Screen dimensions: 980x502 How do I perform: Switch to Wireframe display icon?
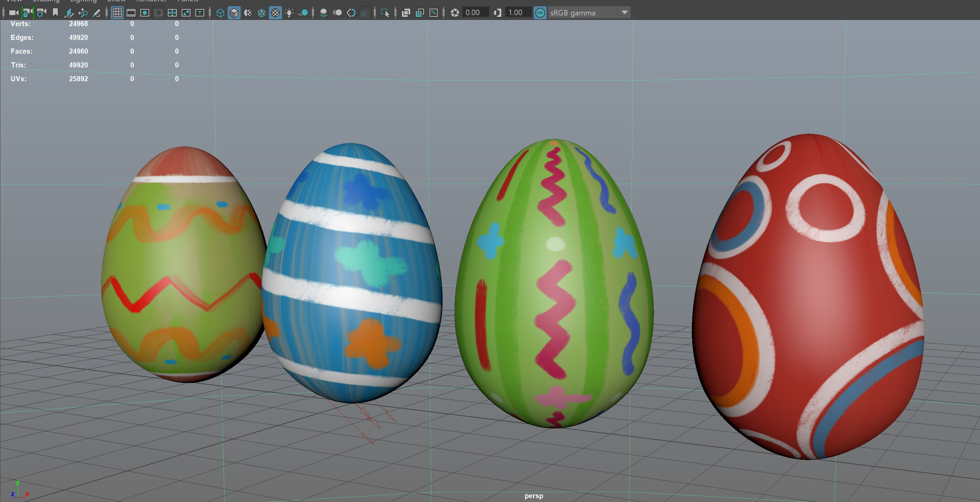pyautogui.click(x=220, y=13)
